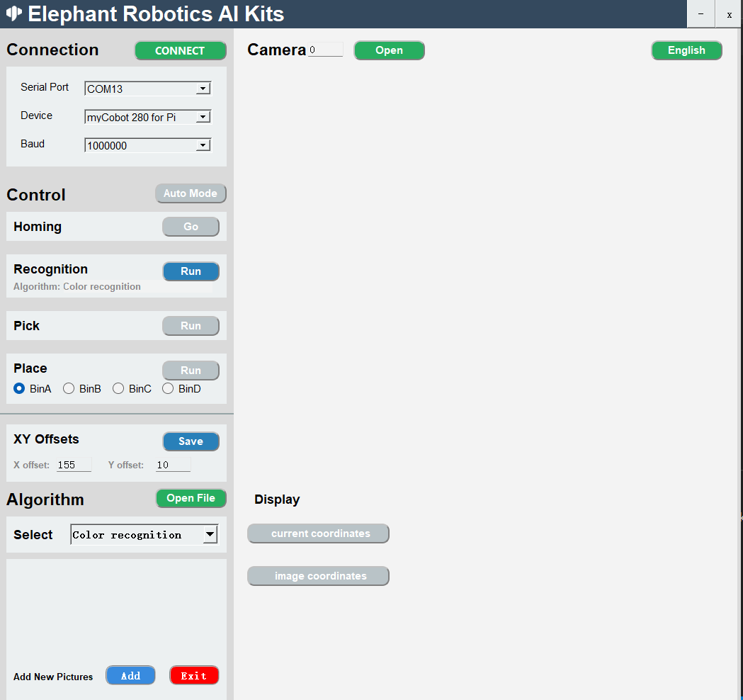The width and height of the screenshot is (743, 700).
Task: Run the Recognition step
Action: (x=191, y=271)
